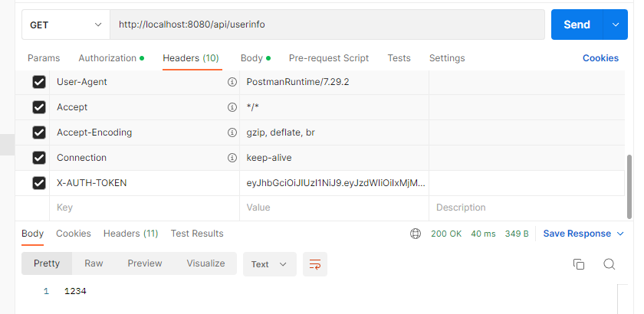
Task: Uncheck the User-Agent header checkbox
Action: pyautogui.click(x=39, y=82)
